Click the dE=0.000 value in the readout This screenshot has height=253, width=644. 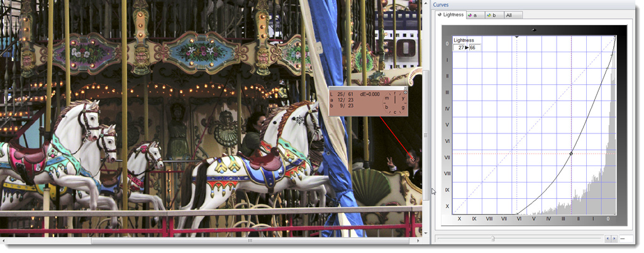[x=369, y=94]
